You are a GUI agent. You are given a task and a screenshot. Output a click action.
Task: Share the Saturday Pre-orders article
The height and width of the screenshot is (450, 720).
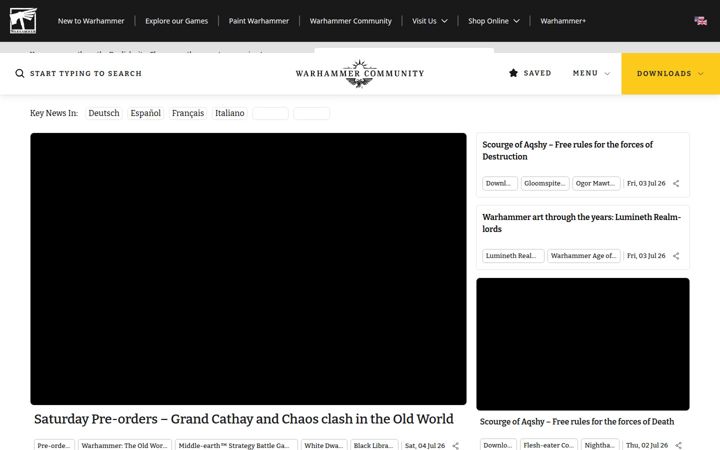[455, 445]
